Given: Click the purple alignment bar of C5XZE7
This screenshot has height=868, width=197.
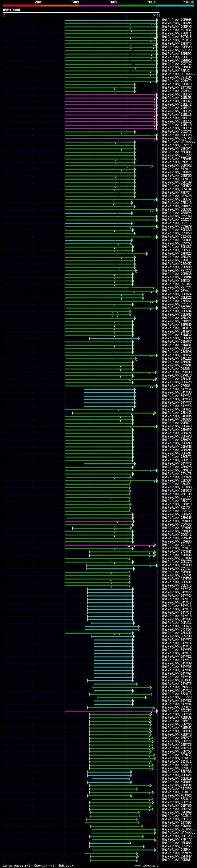Looking at the screenshot, I should (x=111, y=711).
